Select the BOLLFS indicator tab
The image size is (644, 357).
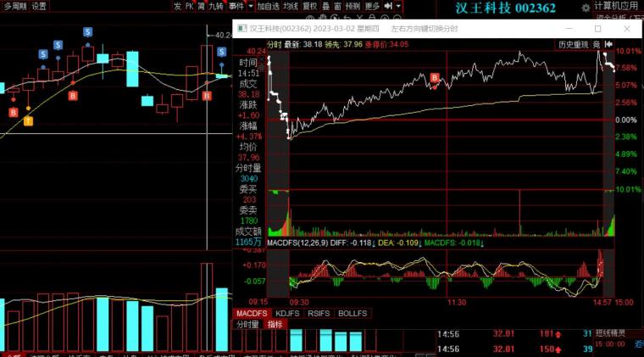[353, 313]
